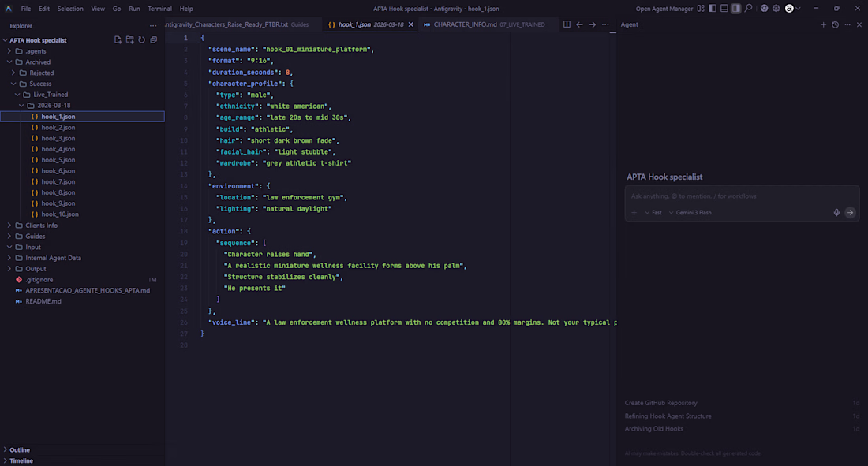The height and width of the screenshot is (466, 868).
Task: Toggle the agent side panel layout button
Action: click(x=736, y=9)
